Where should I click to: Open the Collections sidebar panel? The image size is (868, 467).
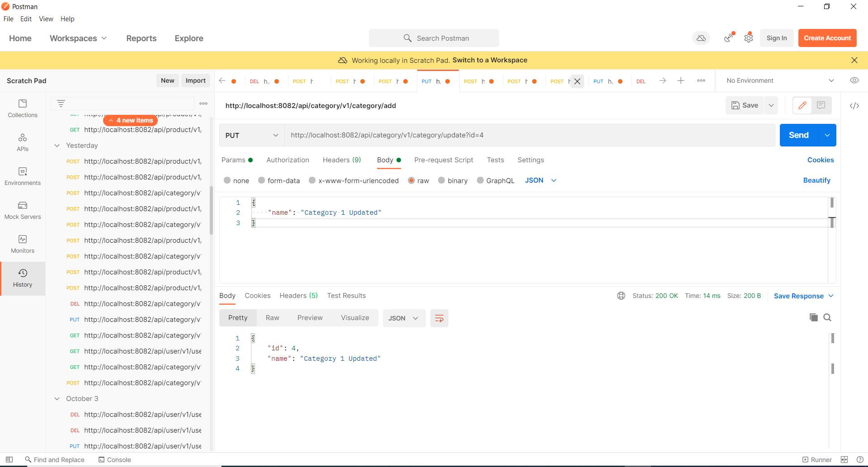[x=23, y=108]
